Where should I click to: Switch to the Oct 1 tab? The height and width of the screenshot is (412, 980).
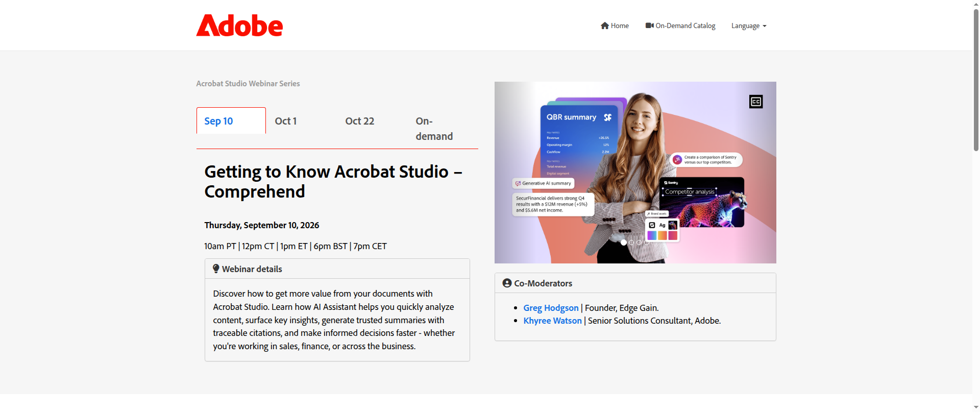286,121
